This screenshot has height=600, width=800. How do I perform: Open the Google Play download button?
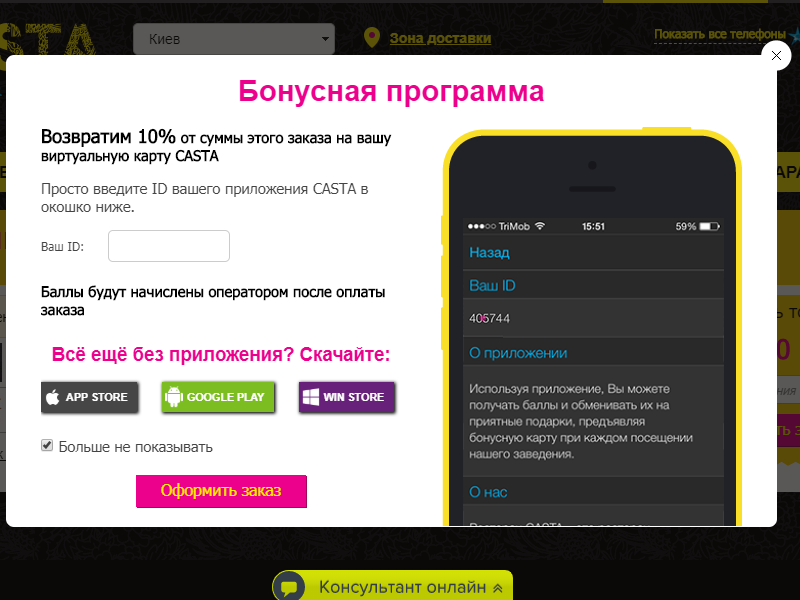pyautogui.click(x=218, y=397)
